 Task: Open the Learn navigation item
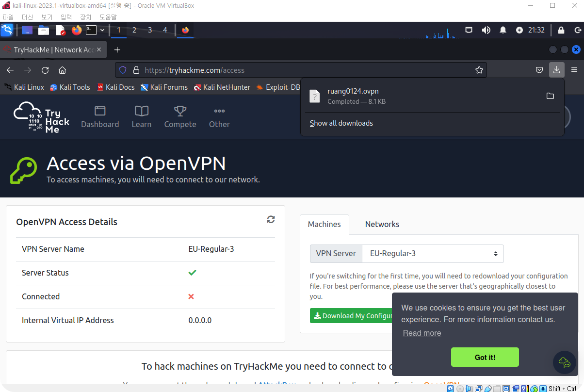click(x=142, y=117)
